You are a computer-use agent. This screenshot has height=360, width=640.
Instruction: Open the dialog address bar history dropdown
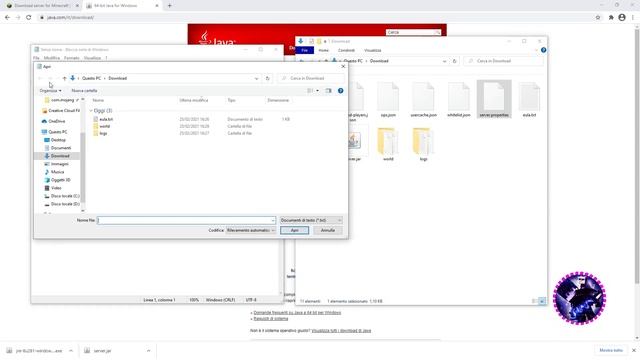tap(256, 78)
